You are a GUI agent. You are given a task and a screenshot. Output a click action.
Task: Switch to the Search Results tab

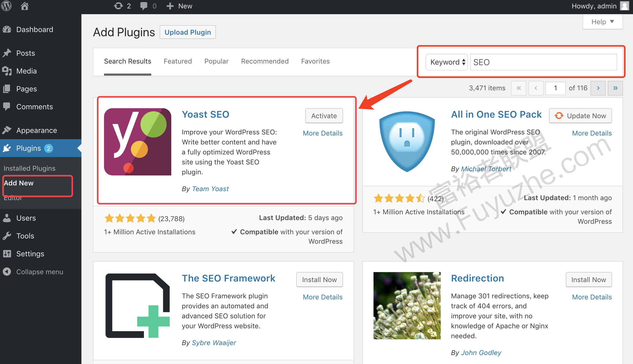128,61
